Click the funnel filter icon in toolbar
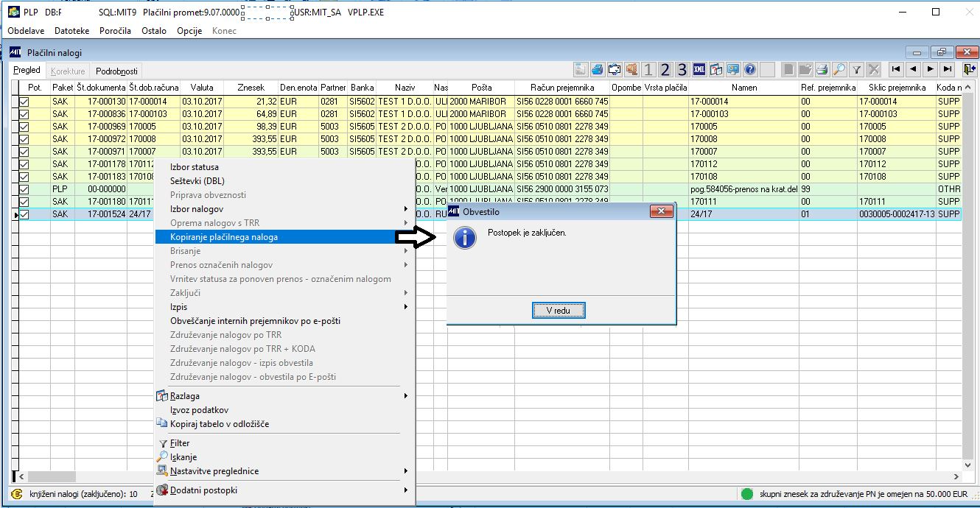Screen dimensions: 980x508 tap(857, 70)
